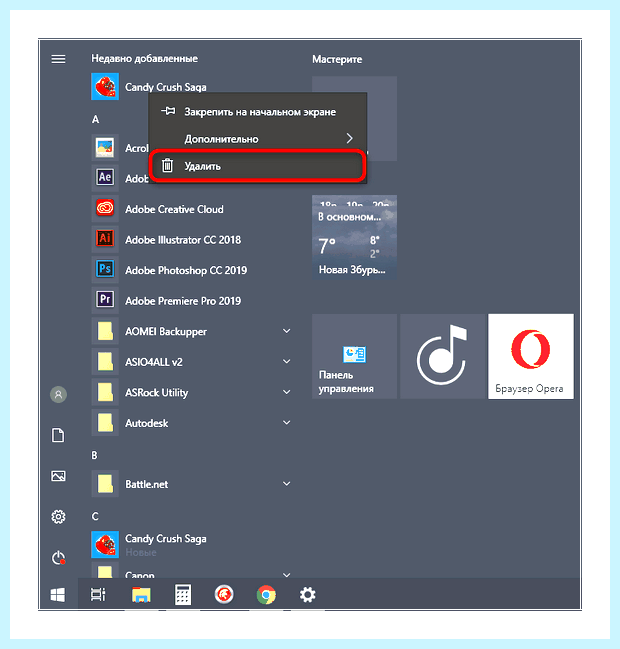
Task: Open submenu arrow next to Дополнительно
Action: point(350,138)
